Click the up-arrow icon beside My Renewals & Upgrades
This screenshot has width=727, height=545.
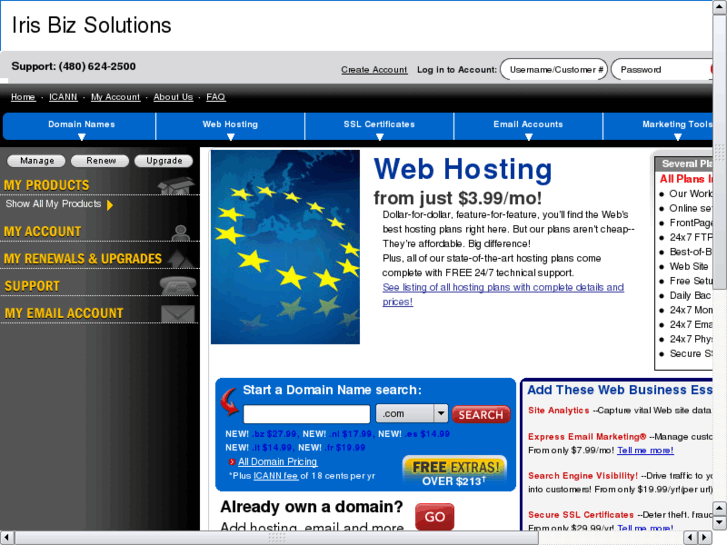coord(181,259)
